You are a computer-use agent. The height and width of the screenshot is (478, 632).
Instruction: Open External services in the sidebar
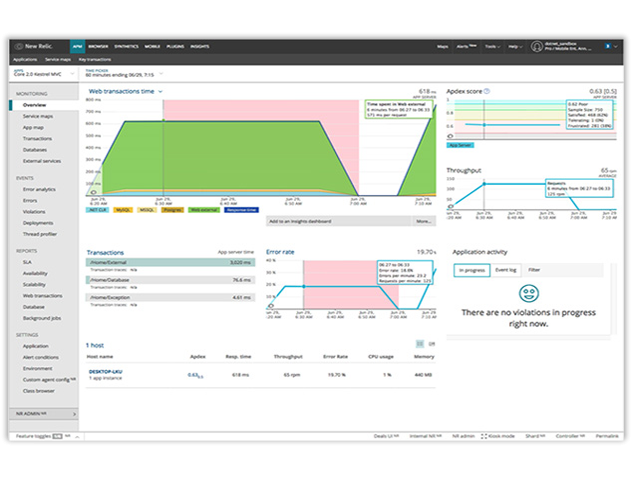[44, 161]
